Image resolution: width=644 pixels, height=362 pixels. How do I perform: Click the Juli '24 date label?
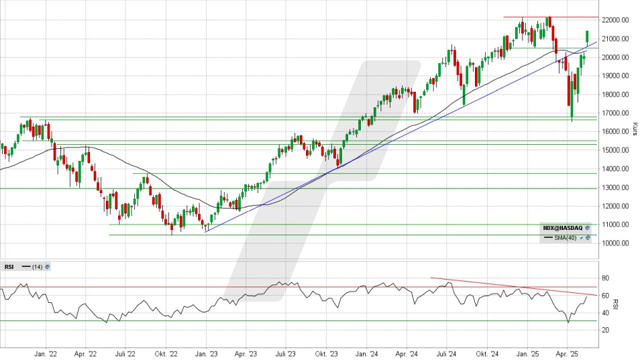447,354
